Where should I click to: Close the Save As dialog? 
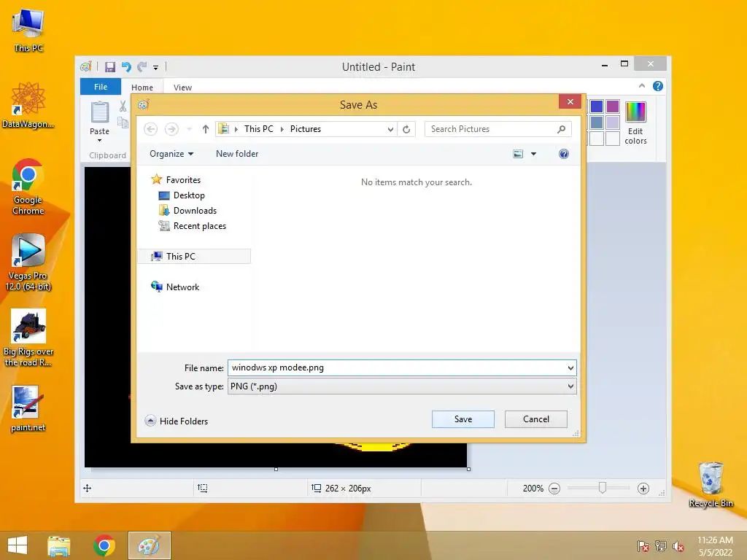(x=570, y=101)
